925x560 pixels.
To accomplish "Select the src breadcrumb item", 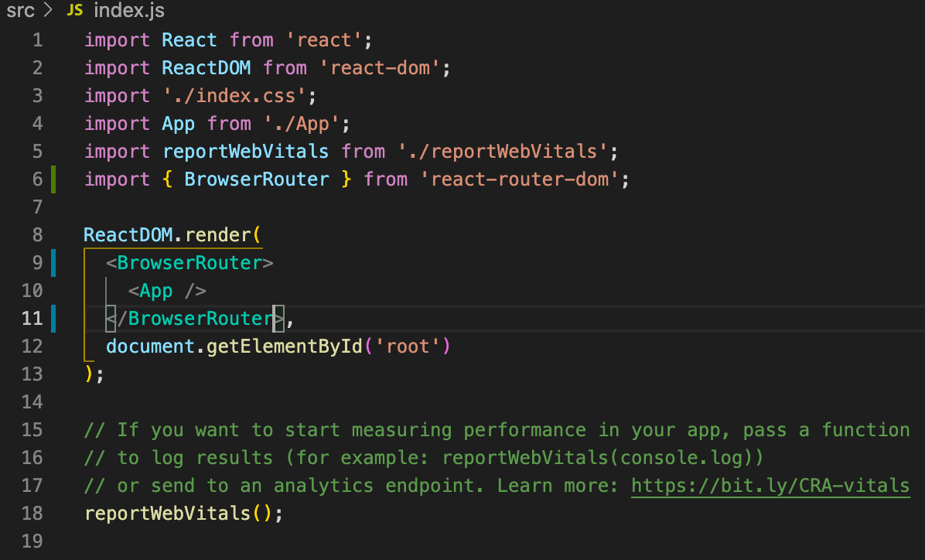I will click(x=19, y=11).
